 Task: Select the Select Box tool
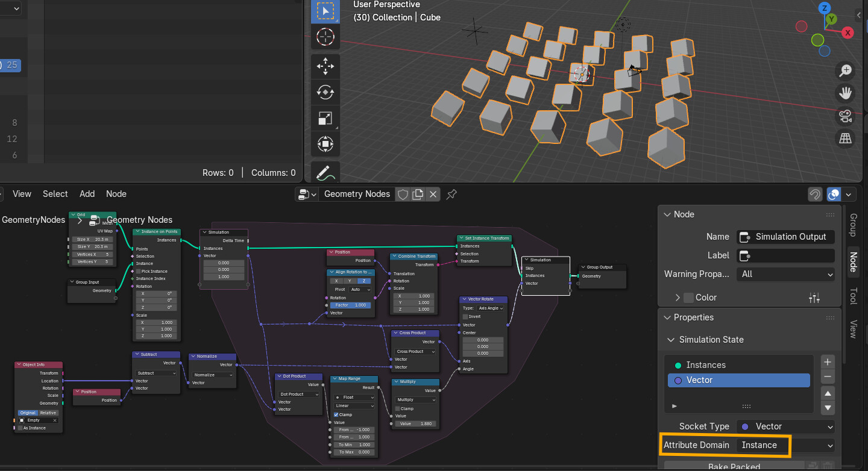325,11
